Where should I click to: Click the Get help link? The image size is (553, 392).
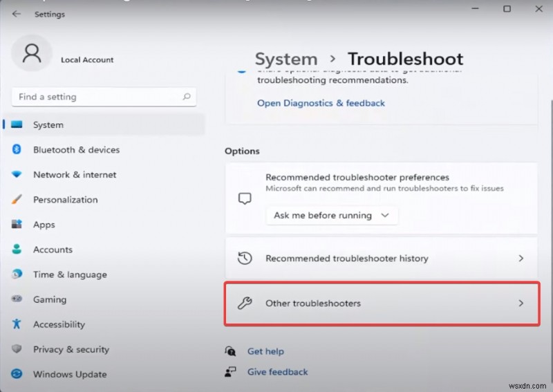coord(265,351)
